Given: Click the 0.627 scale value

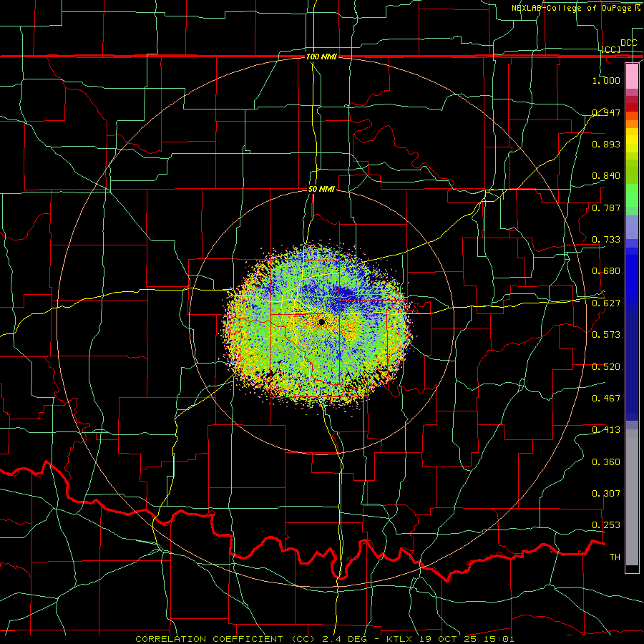Looking at the screenshot, I should (x=606, y=303).
